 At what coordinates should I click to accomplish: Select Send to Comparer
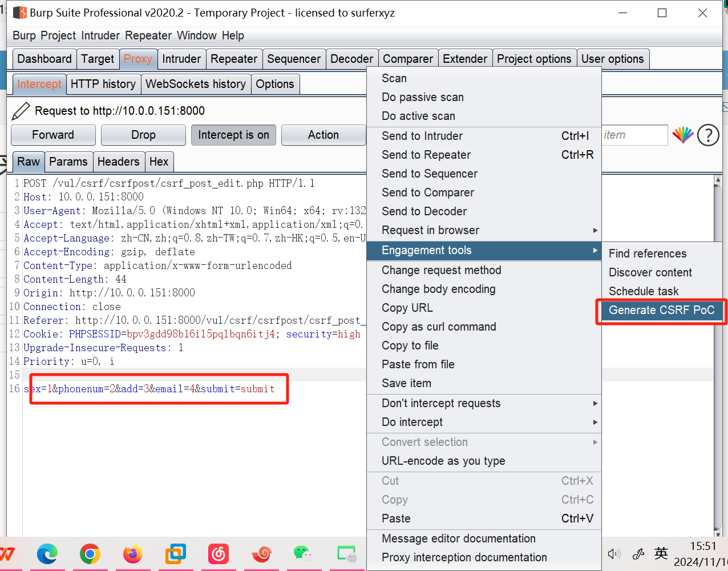484,192
